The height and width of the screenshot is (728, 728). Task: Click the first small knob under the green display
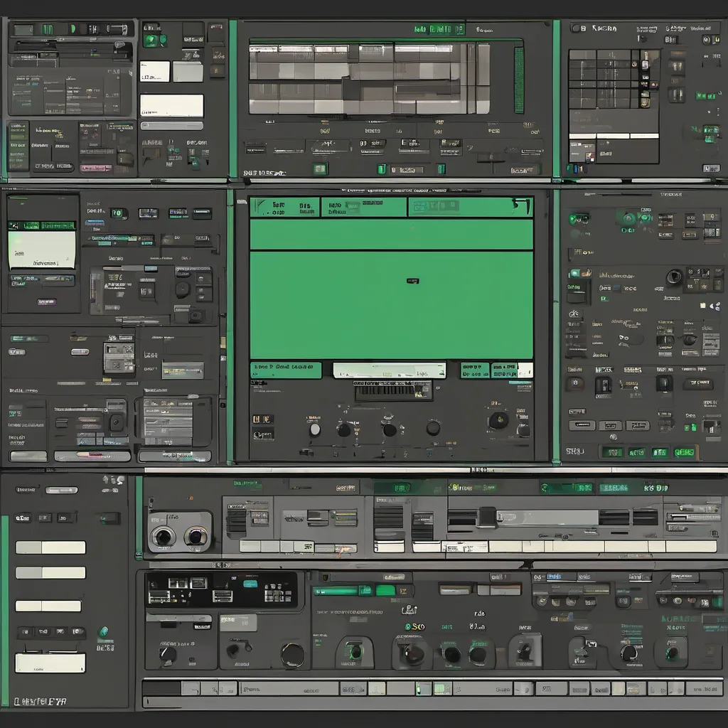tap(315, 429)
